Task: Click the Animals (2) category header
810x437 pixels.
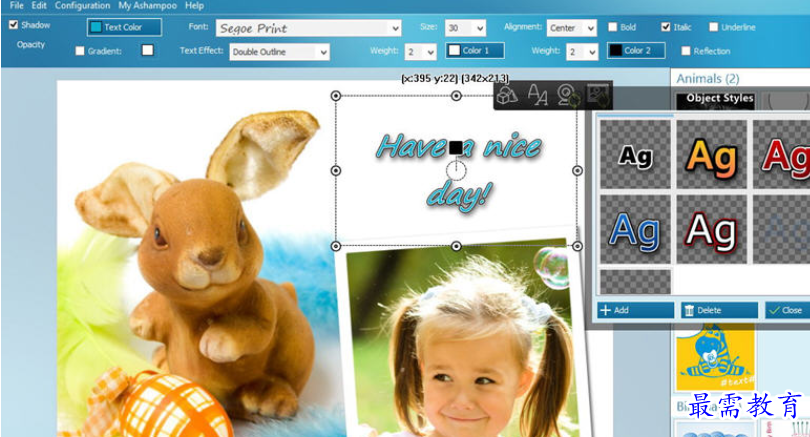Action: [707, 79]
